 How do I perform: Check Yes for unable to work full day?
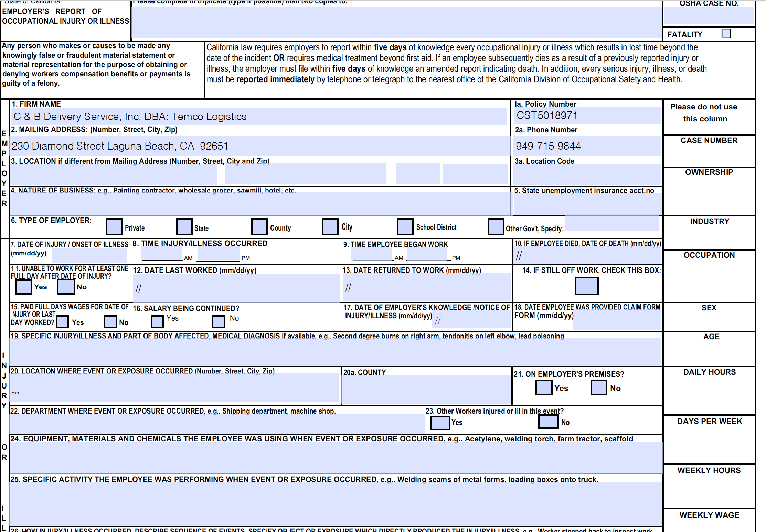tap(24, 287)
